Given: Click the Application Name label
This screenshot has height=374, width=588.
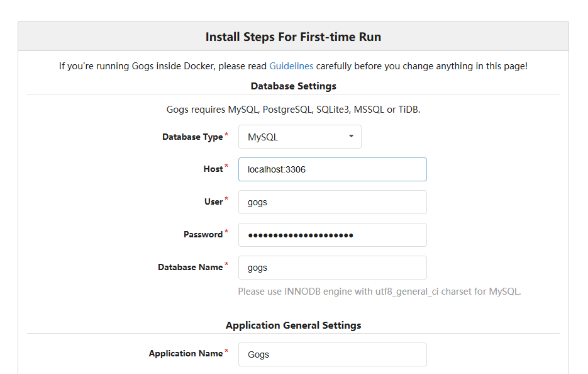Looking at the screenshot, I should (x=186, y=353).
